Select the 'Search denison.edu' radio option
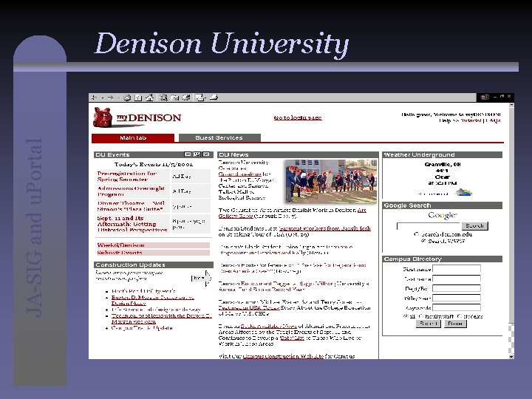 416,234
